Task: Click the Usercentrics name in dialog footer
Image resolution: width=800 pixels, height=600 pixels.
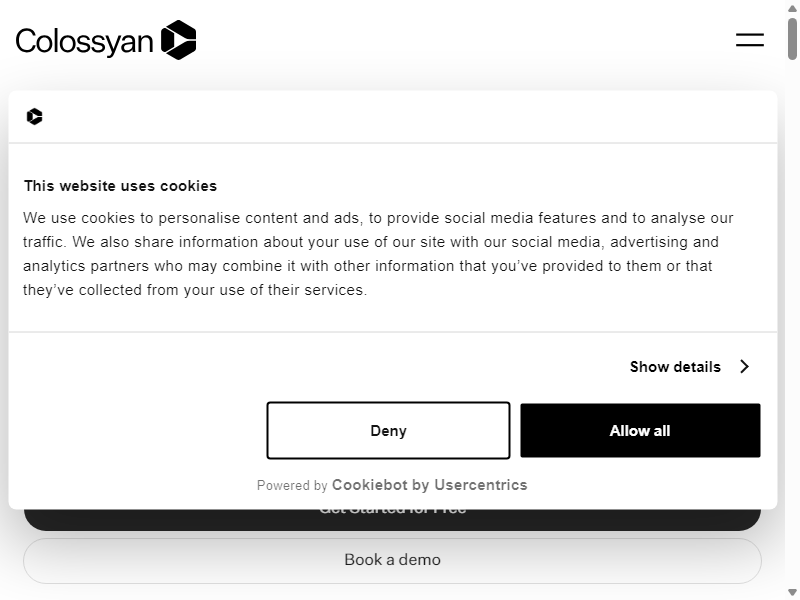Action: click(x=481, y=485)
